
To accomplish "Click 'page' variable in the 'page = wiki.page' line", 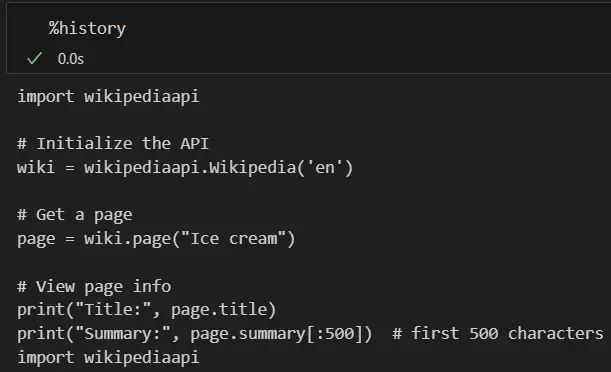I will (x=36, y=239).
